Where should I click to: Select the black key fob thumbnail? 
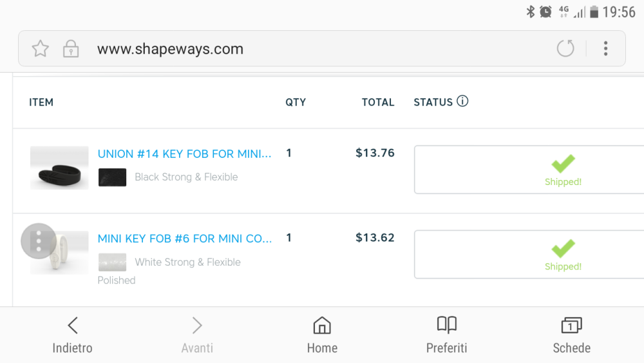pyautogui.click(x=59, y=168)
